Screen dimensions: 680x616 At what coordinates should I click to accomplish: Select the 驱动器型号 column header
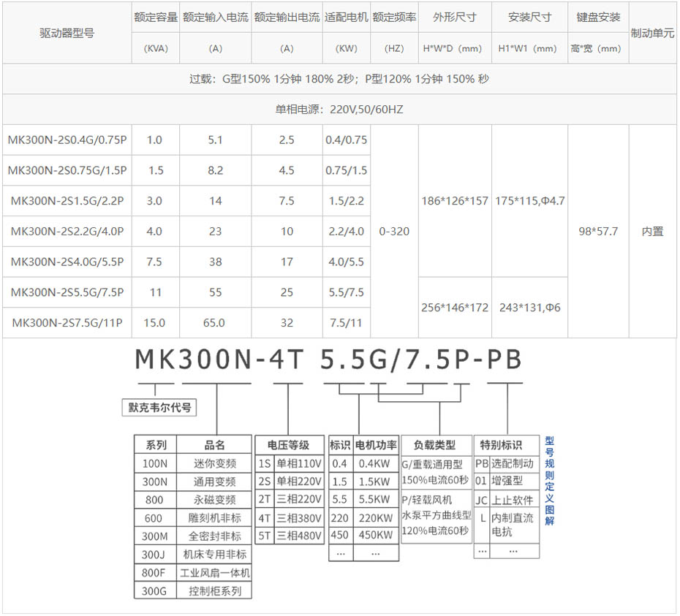67,33
